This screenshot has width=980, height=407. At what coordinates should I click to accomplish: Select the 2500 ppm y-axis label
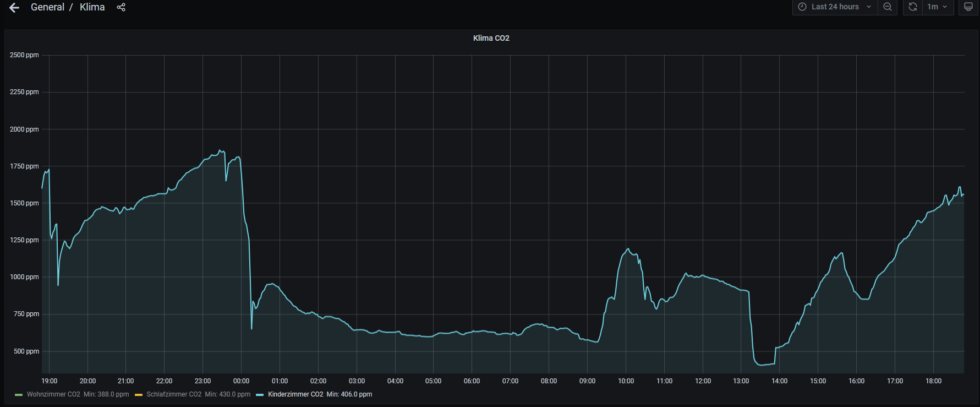click(24, 55)
